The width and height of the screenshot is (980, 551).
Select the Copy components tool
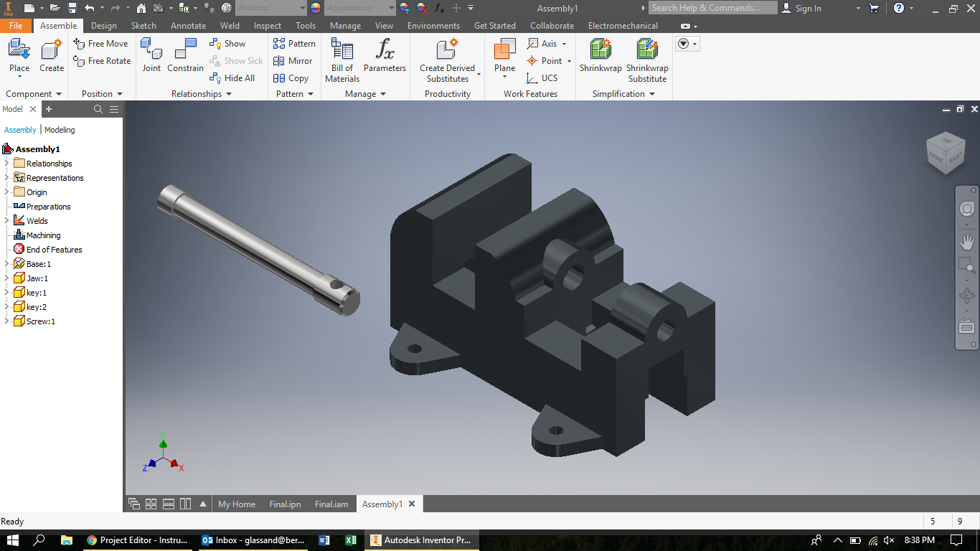point(291,78)
